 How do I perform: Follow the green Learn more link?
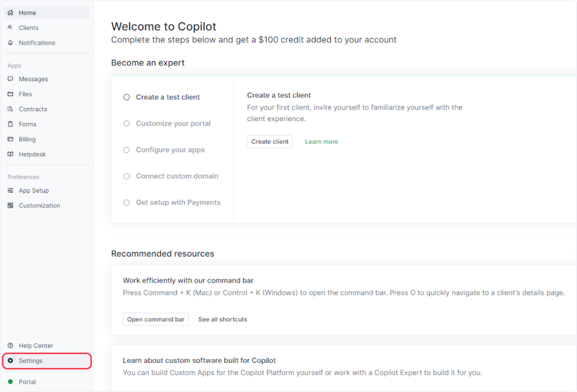click(x=322, y=141)
